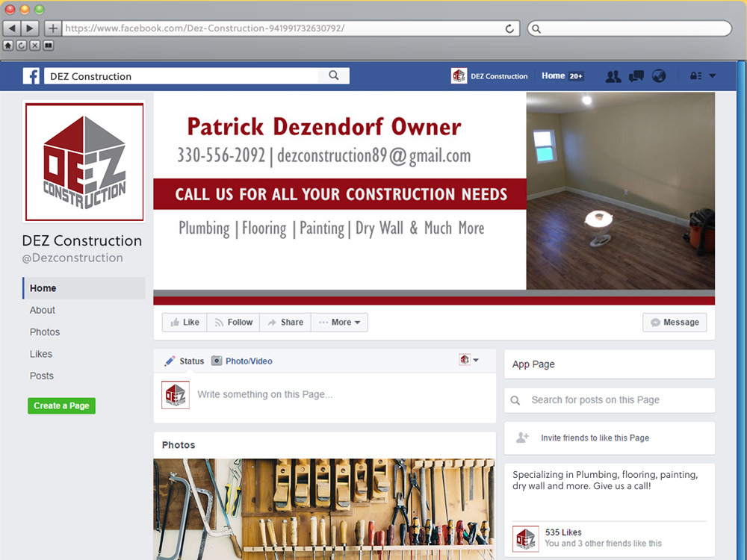Click the Photo/Video camera icon

point(217,361)
